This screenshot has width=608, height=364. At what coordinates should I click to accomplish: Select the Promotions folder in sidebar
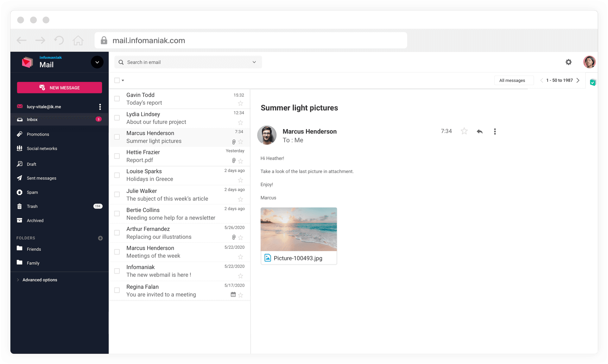[x=38, y=134]
